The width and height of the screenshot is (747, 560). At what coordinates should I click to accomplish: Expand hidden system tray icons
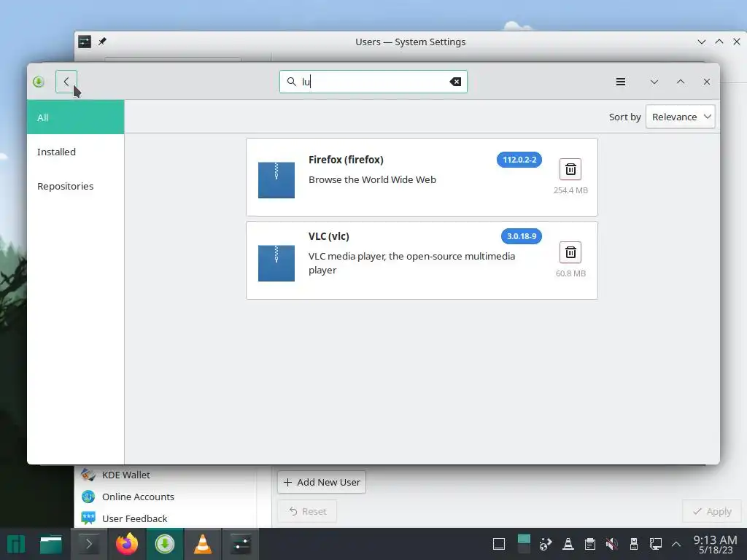pos(676,544)
